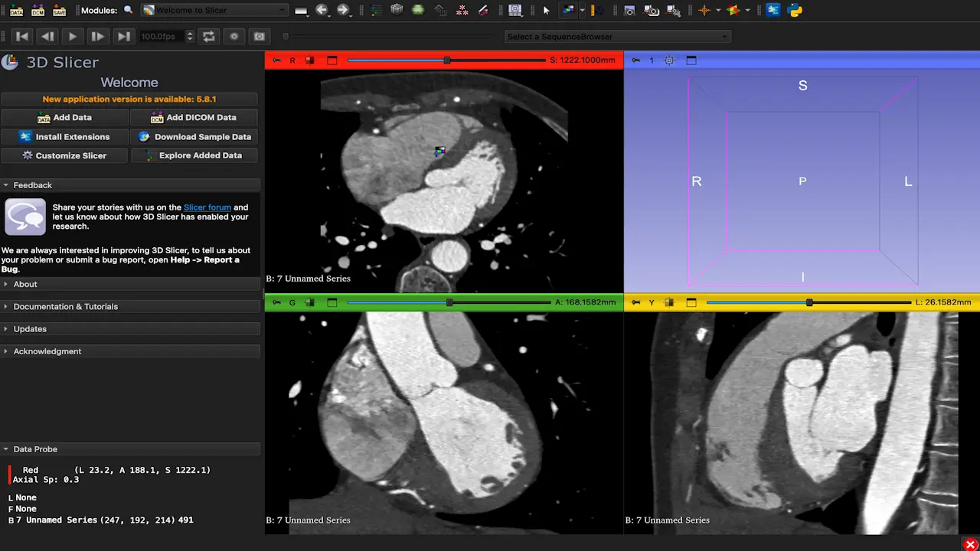Toggle the crosshair toolbar icon

[704, 11]
